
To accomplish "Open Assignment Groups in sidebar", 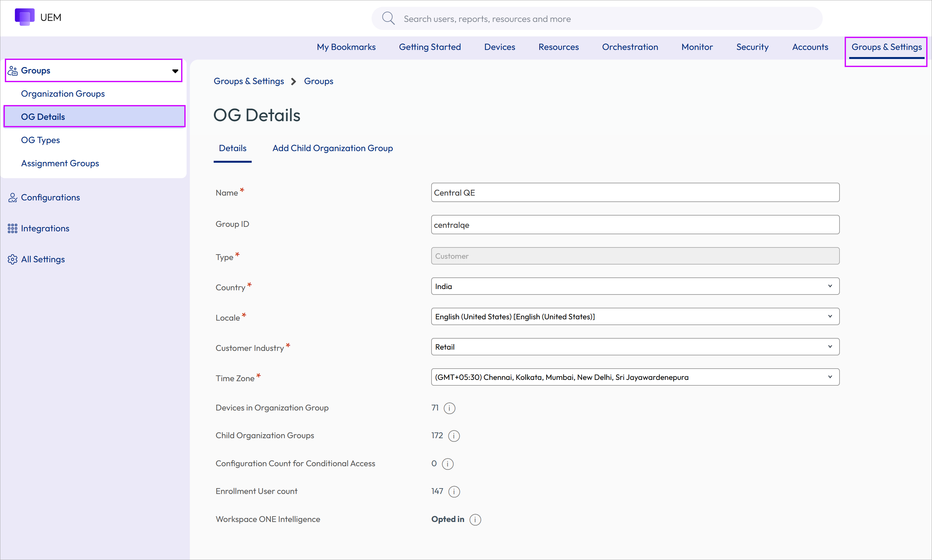I will pyautogui.click(x=60, y=163).
